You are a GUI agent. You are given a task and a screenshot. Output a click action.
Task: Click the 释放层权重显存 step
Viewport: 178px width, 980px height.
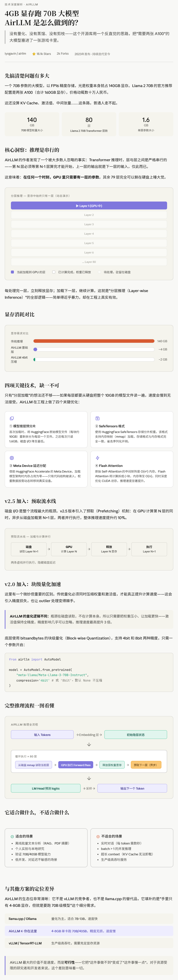[x=112, y=765]
